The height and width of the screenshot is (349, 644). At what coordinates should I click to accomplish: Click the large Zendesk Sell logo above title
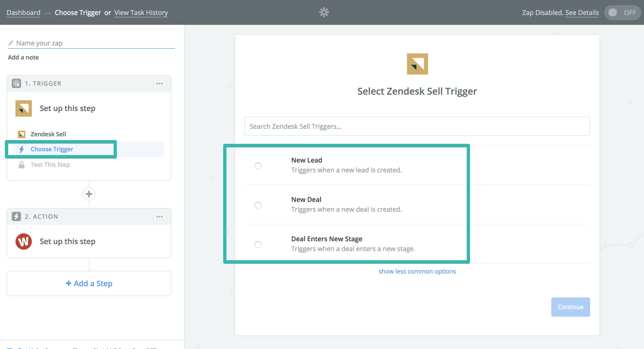coord(417,64)
